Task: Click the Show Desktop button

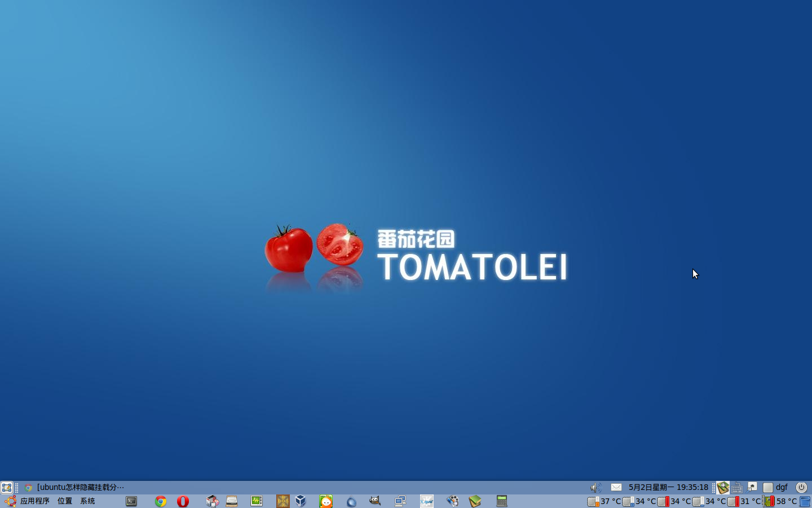Action: click(7, 487)
